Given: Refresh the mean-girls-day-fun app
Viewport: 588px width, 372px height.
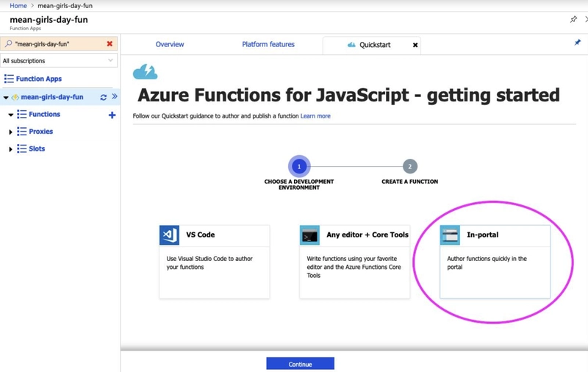Looking at the screenshot, I should (104, 98).
